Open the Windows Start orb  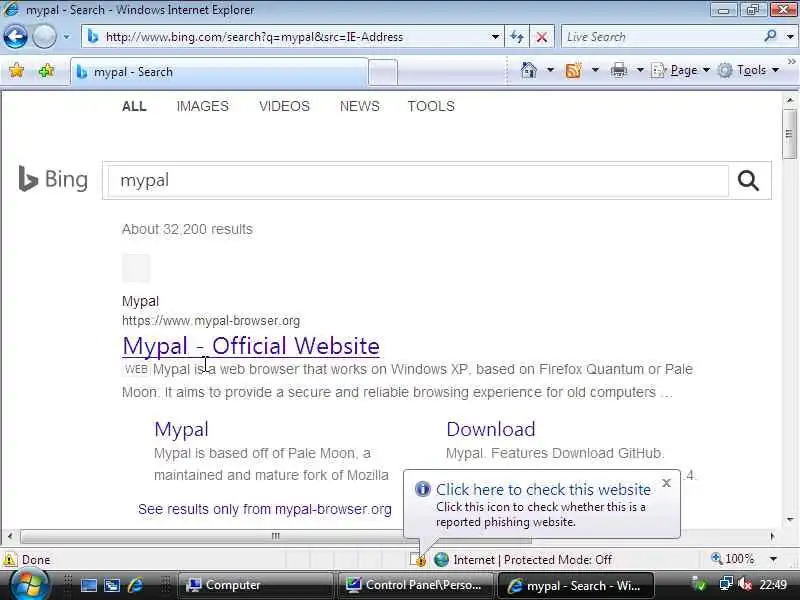click(30, 585)
